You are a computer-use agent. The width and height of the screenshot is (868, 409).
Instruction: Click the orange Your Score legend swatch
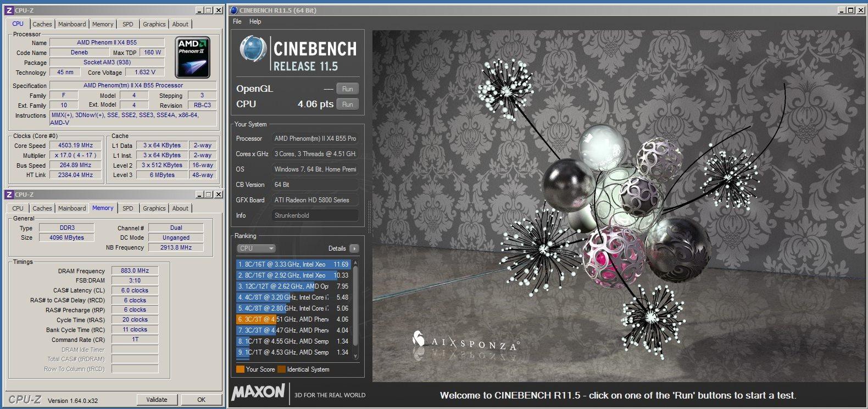pyautogui.click(x=240, y=369)
